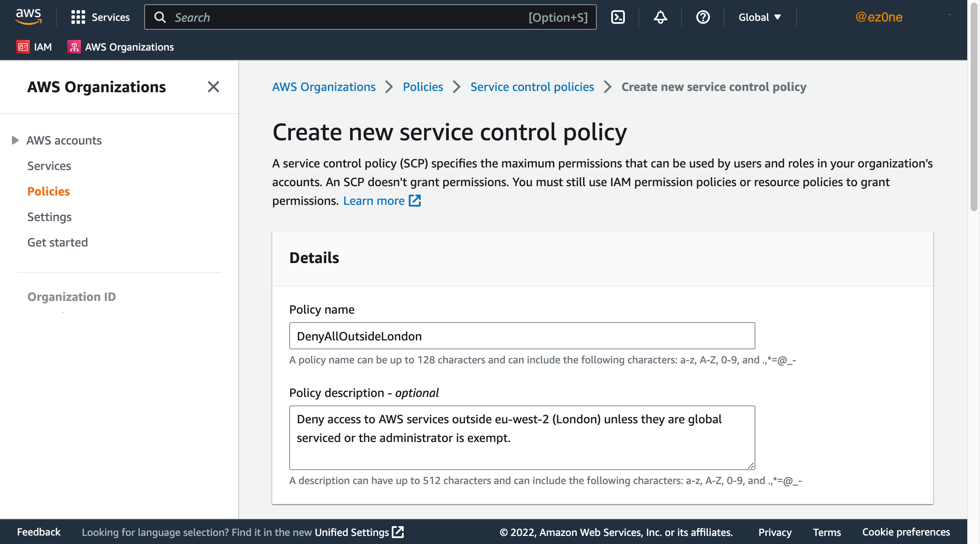Open the Unified Settings link
The width and height of the screenshot is (980, 544).
coord(352,532)
